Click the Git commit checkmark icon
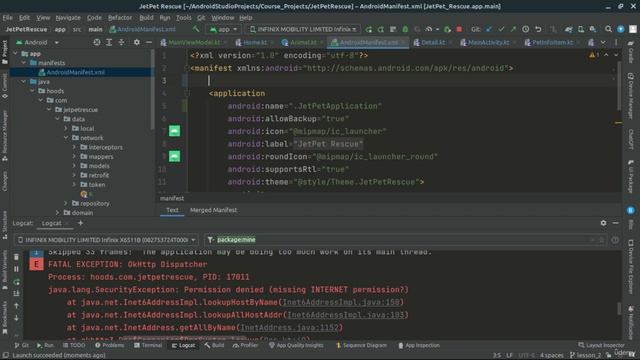The image size is (640, 360). pyautogui.click(x=501, y=29)
